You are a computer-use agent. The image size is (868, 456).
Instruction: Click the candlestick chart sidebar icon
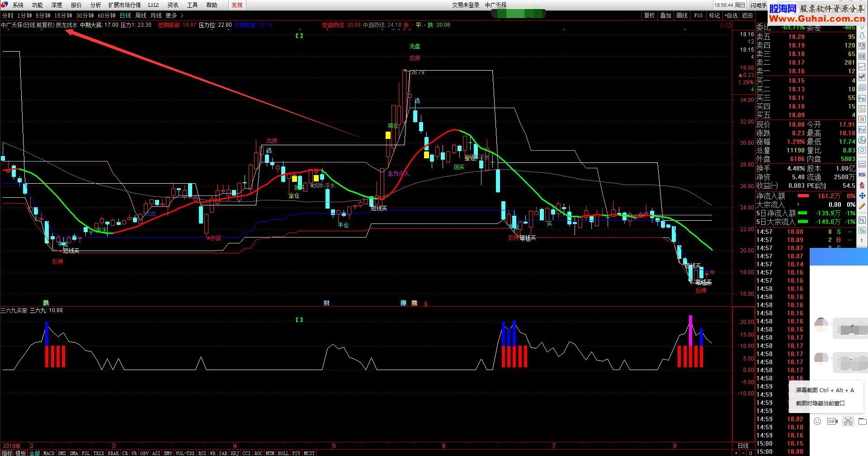click(862, 77)
